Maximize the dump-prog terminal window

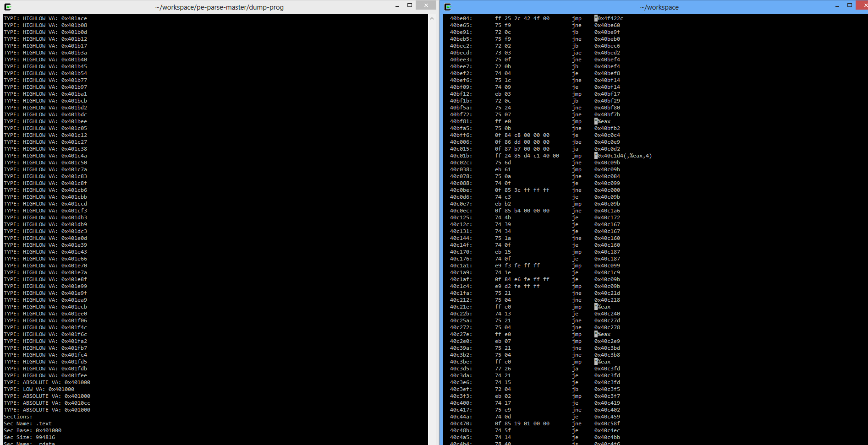point(410,5)
